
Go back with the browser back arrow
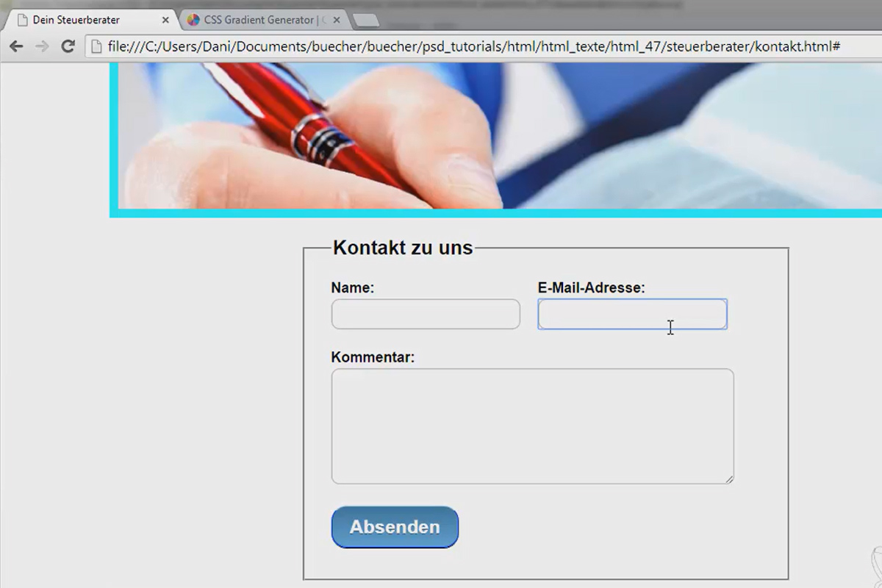click(16, 46)
